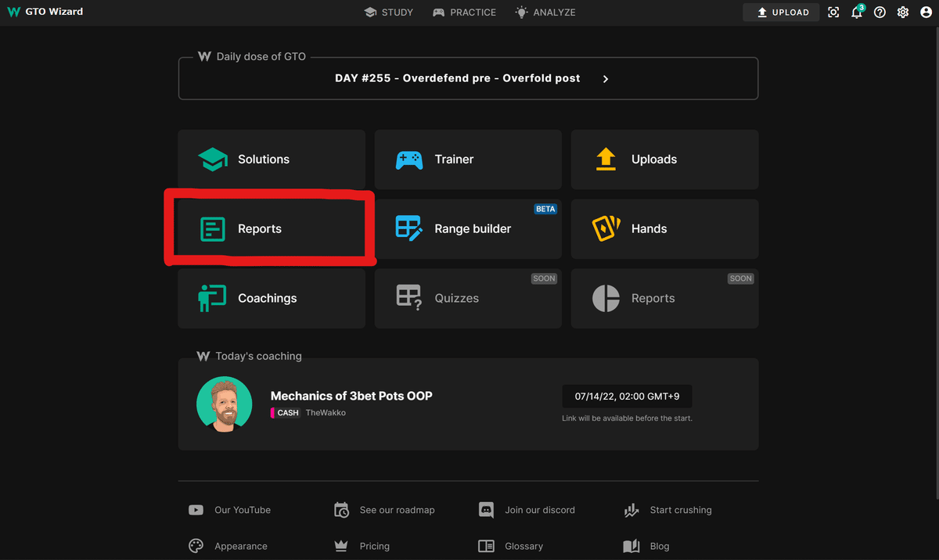Open the Solutions tile

click(x=272, y=160)
